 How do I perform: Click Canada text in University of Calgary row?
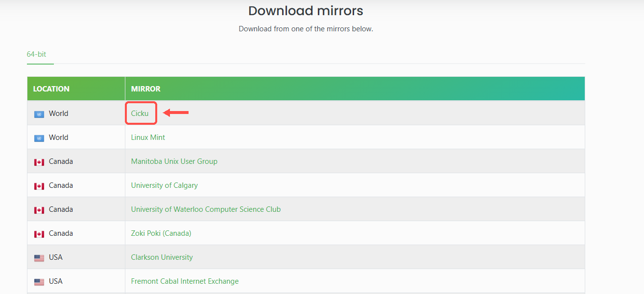[61, 185]
